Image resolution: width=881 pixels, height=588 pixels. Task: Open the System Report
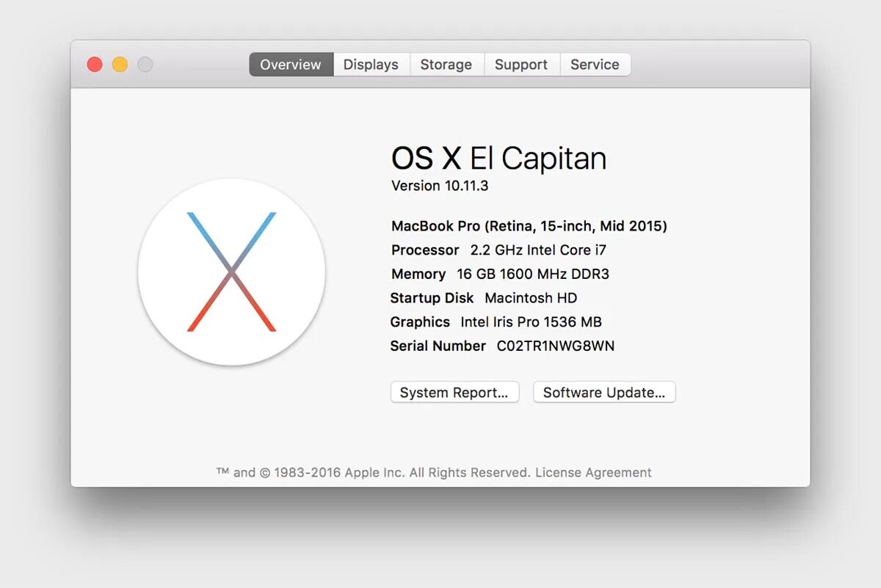(x=454, y=393)
